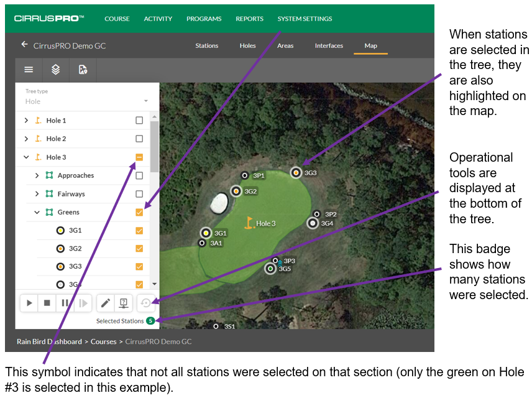The height and width of the screenshot is (398, 532).
Task: Click the tree scrollbar up arrow
Action: click(154, 117)
